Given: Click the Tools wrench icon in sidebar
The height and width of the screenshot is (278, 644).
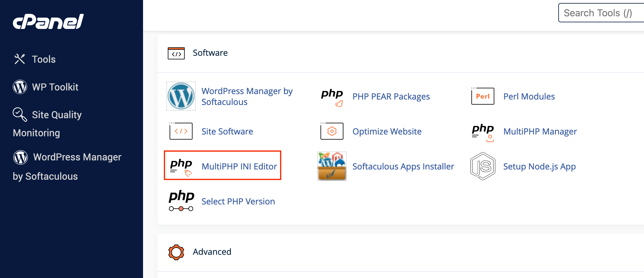Looking at the screenshot, I should (20, 59).
